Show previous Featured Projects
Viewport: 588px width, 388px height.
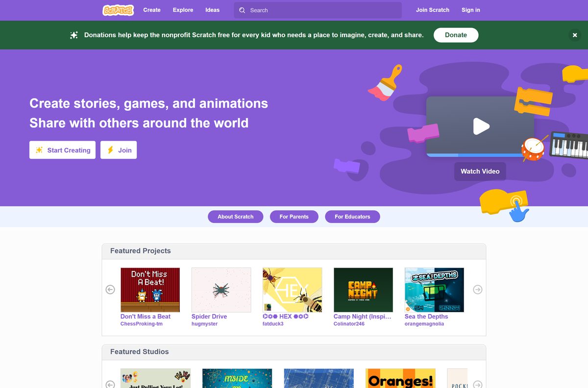pyautogui.click(x=110, y=290)
